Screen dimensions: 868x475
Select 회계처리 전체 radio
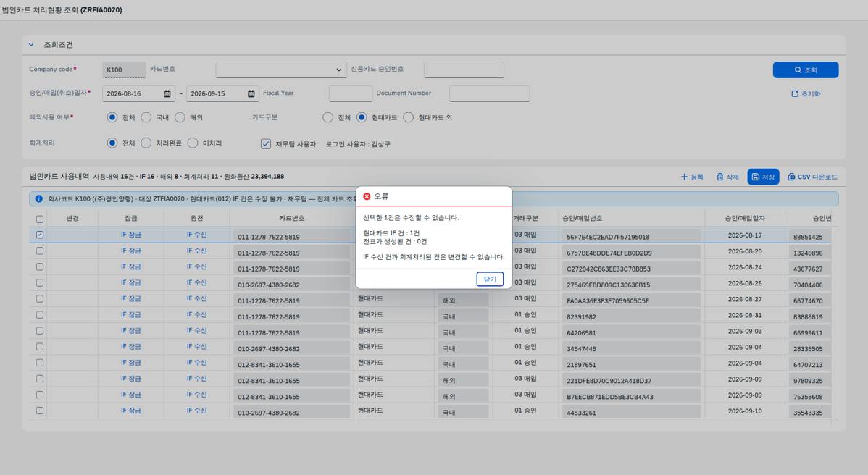112,143
